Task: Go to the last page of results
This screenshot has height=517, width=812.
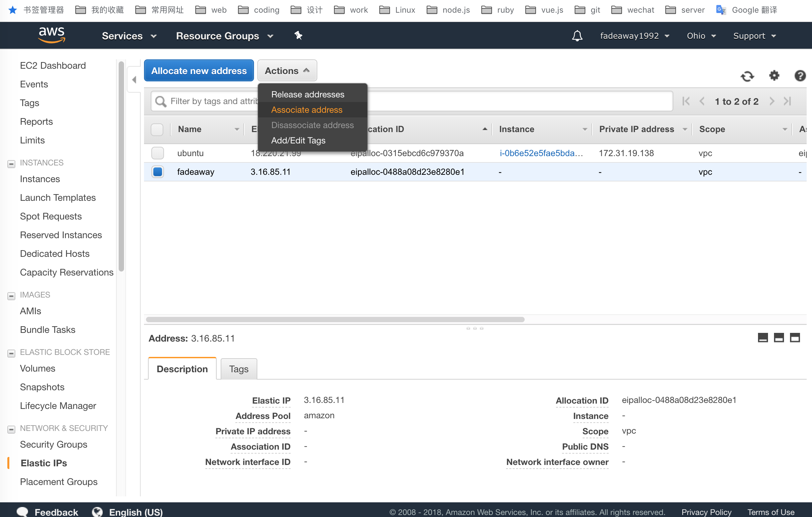Action: click(x=787, y=101)
